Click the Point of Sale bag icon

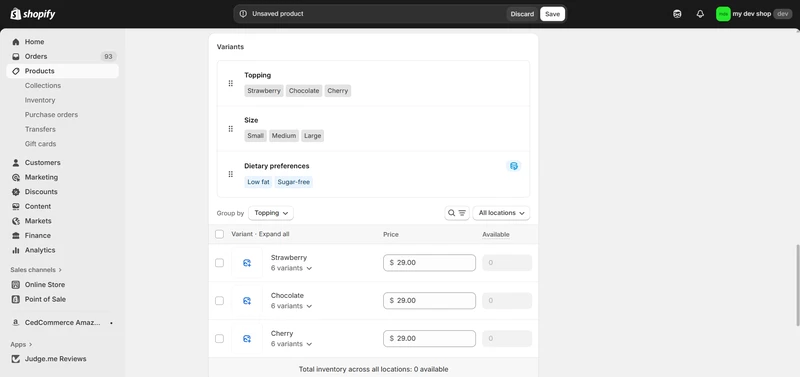(16, 299)
